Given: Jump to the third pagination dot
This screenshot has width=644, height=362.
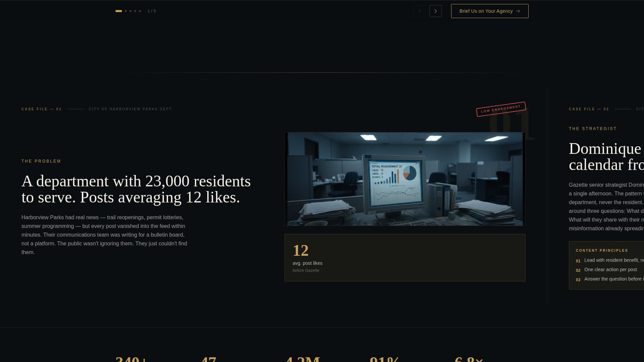Looking at the screenshot, I should tap(130, 11).
